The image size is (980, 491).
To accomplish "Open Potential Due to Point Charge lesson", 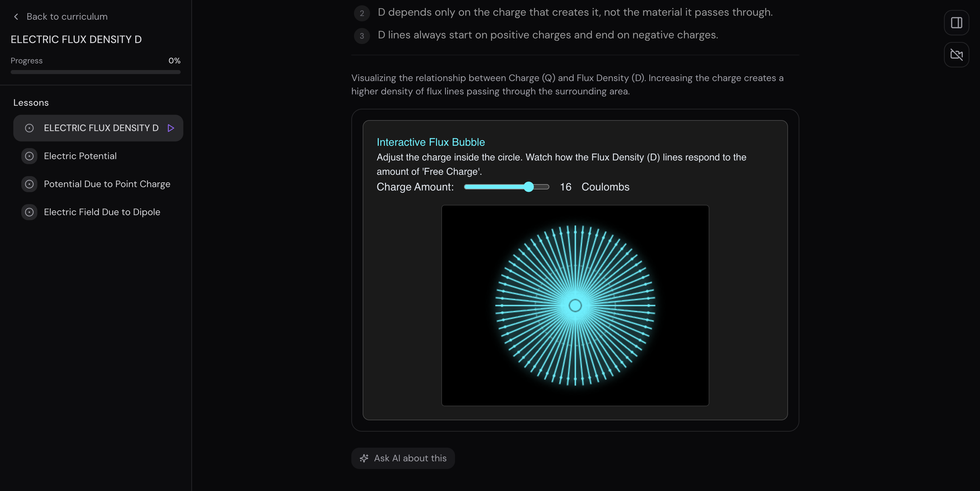I will click(107, 184).
